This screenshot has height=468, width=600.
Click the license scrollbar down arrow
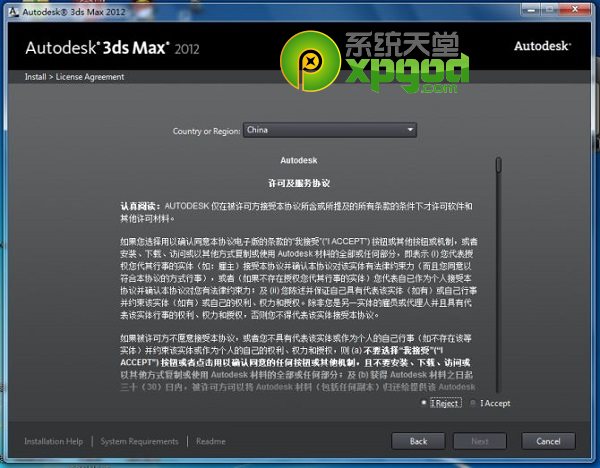[497, 393]
